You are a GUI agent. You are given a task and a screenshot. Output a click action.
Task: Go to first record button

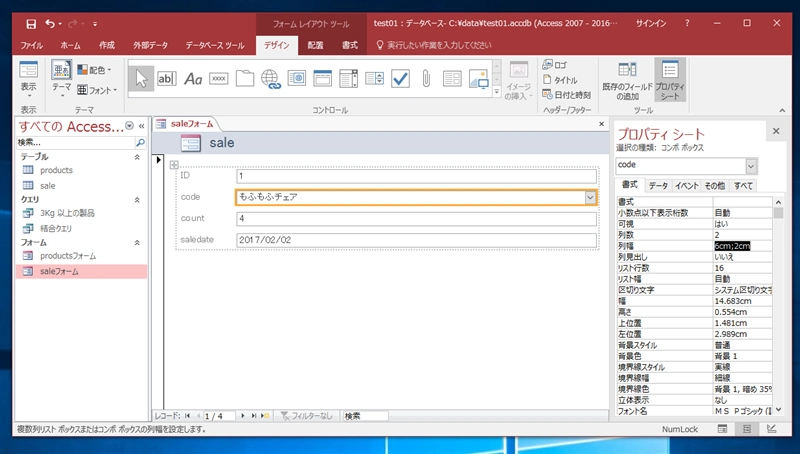(x=187, y=416)
